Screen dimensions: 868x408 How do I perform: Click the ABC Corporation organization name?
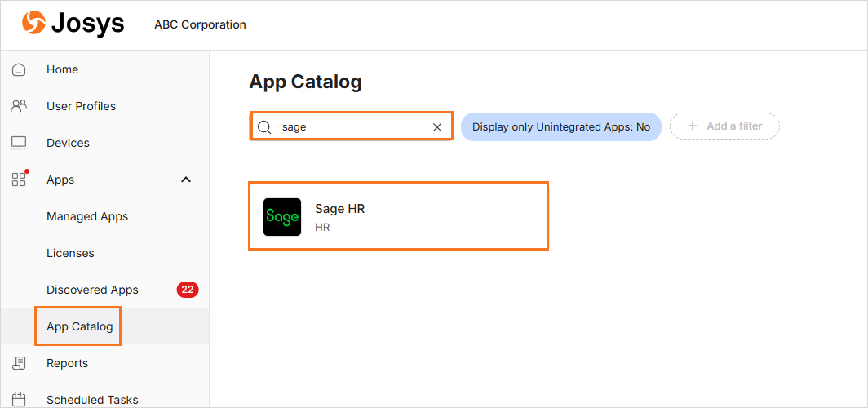pos(201,24)
